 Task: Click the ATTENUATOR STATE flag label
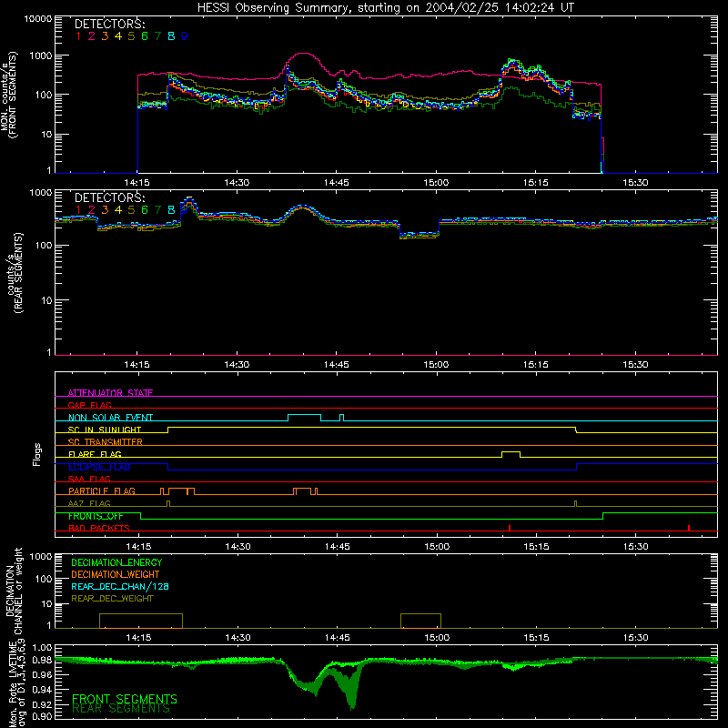coord(110,393)
